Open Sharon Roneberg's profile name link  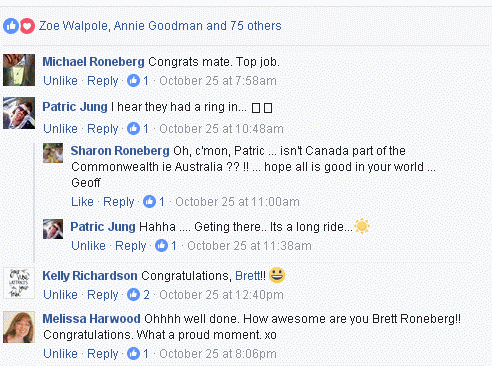coord(120,151)
